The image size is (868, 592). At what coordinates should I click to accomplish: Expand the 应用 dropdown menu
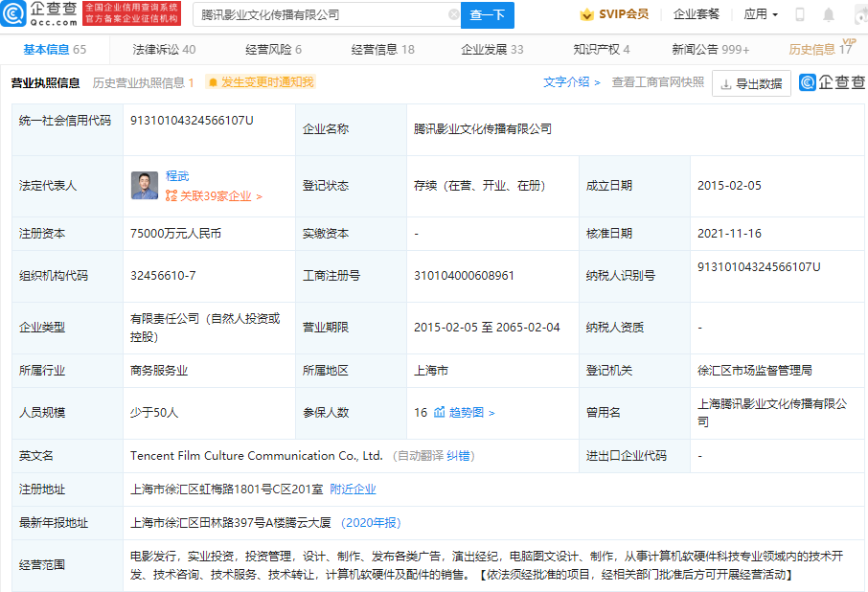pos(761,14)
